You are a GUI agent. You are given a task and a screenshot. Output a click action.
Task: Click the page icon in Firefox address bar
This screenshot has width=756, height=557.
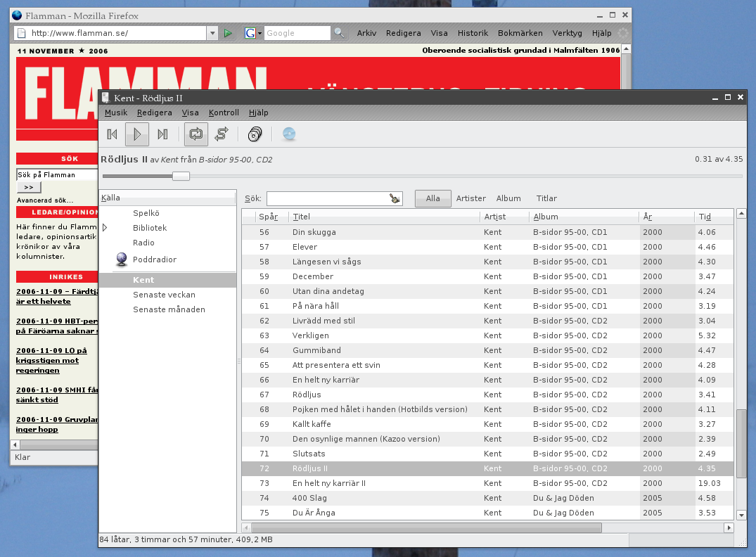pyautogui.click(x=21, y=33)
